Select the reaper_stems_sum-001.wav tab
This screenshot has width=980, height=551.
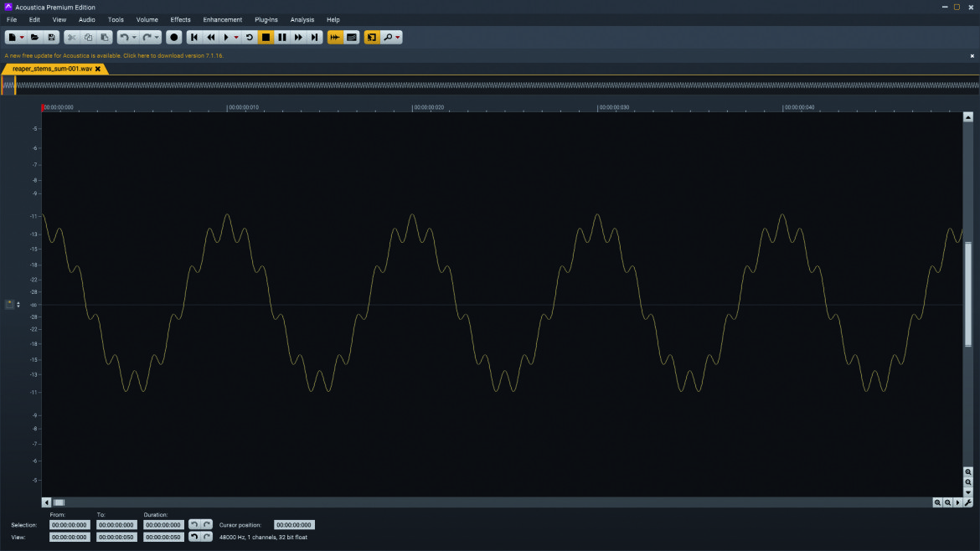(x=53, y=69)
